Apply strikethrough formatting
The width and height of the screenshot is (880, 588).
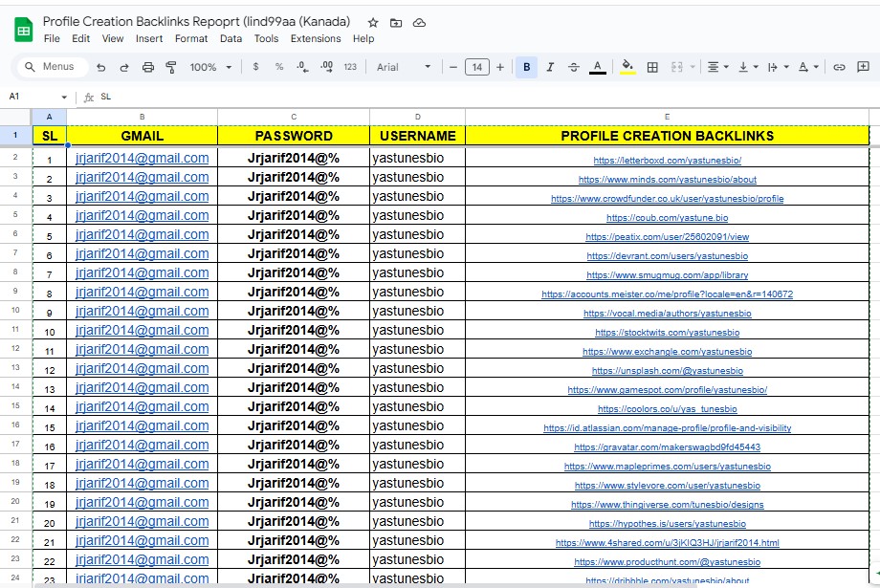point(573,67)
